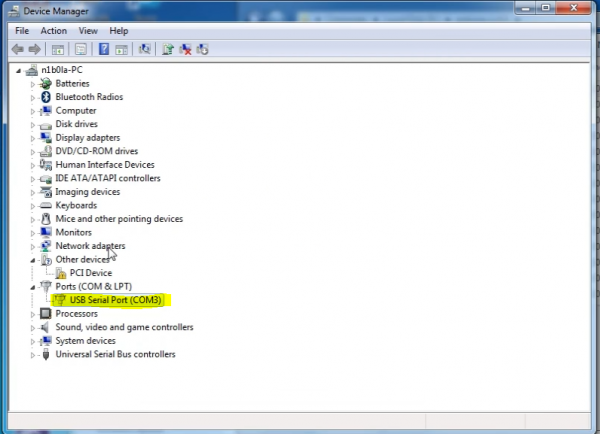Click Show/Hide Action Pane toolbar icon
600x434 pixels.
[121, 49]
